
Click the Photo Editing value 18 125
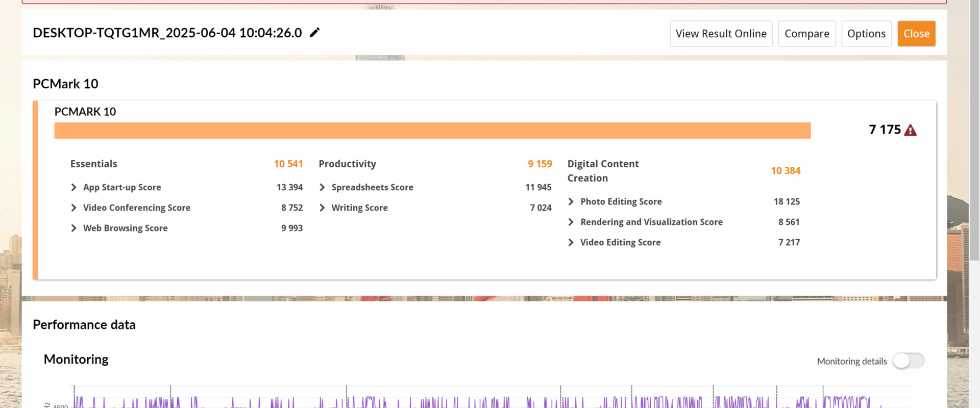point(787,201)
